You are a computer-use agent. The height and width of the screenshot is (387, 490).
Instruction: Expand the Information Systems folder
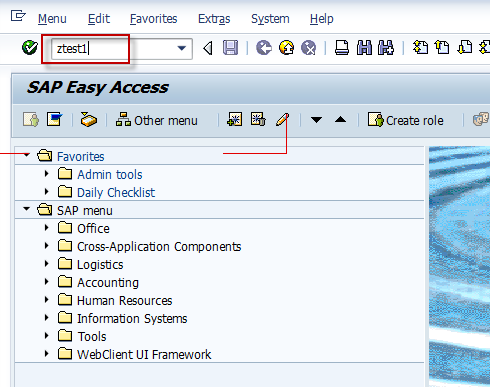click(47, 318)
